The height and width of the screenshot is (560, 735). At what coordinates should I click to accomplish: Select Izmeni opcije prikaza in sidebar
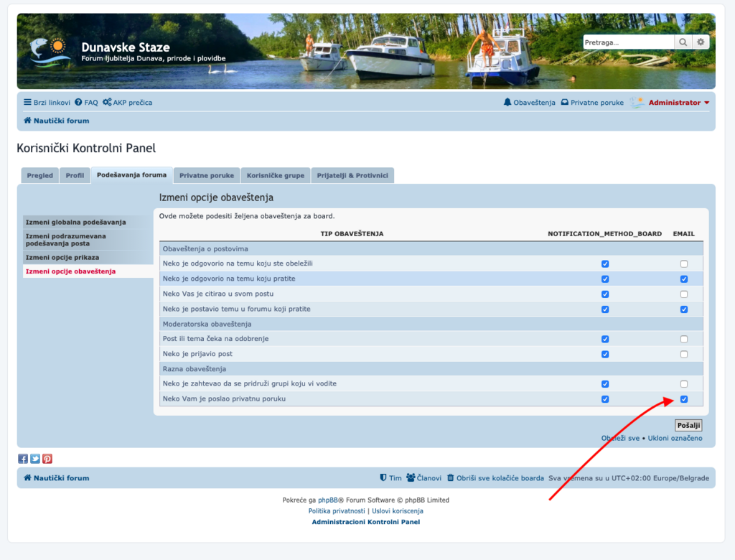tap(88, 257)
